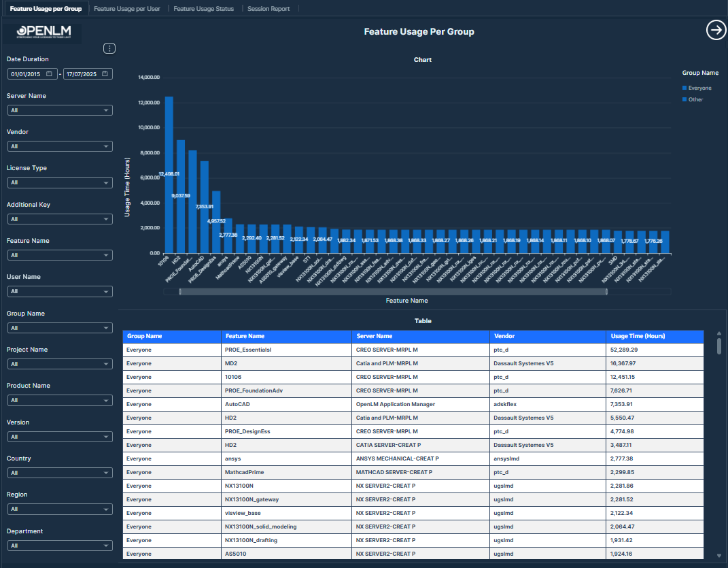Click the OpenLM logo

[x=43, y=33]
